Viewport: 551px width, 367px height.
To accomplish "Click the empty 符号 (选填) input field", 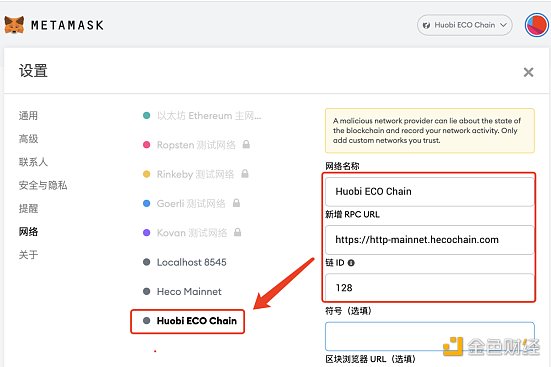I will (x=429, y=336).
